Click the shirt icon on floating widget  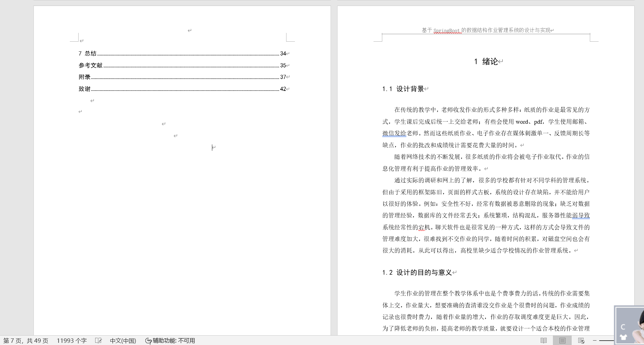pos(623,337)
